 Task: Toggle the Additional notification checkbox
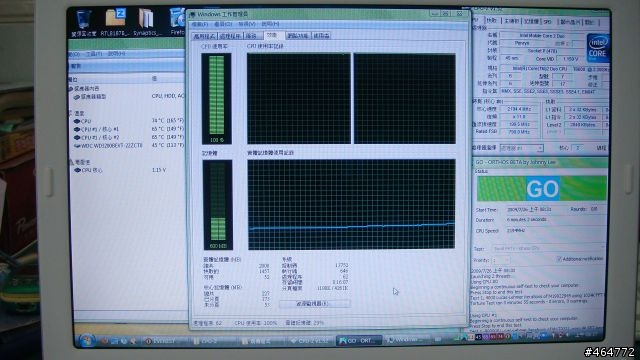559,259
